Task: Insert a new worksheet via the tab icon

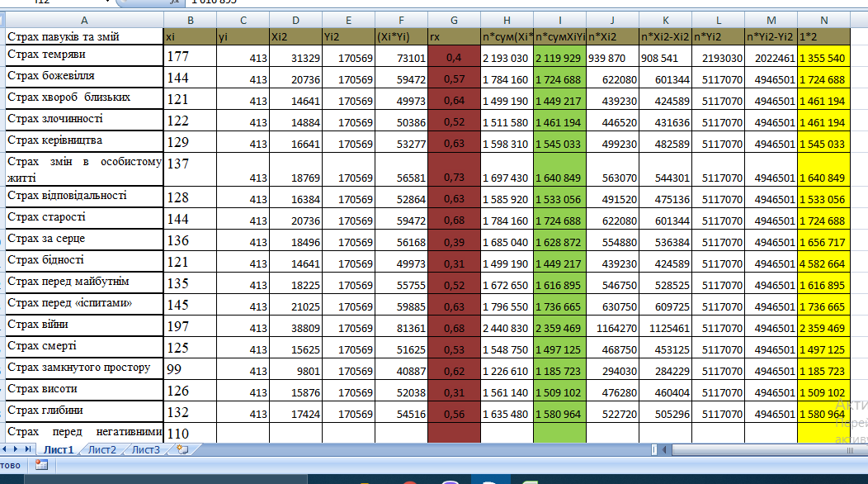Action: click(x=182, y=449)
